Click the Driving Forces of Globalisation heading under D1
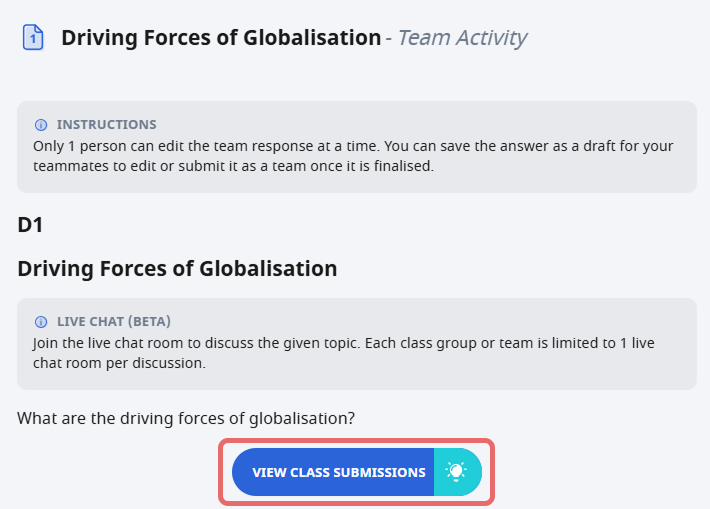 click(177, 269)
